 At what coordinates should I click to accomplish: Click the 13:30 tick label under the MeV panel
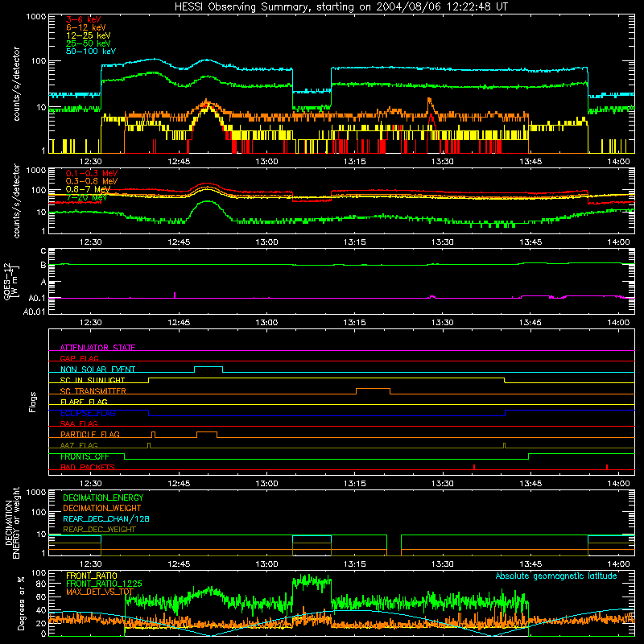click(x=442, y=242)
